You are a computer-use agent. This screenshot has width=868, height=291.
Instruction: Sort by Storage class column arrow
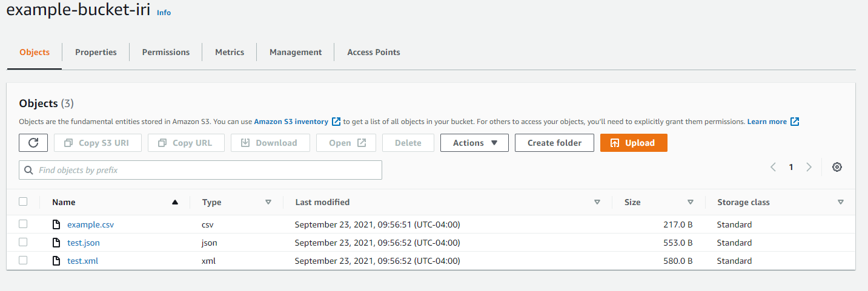tap(841, 202)
